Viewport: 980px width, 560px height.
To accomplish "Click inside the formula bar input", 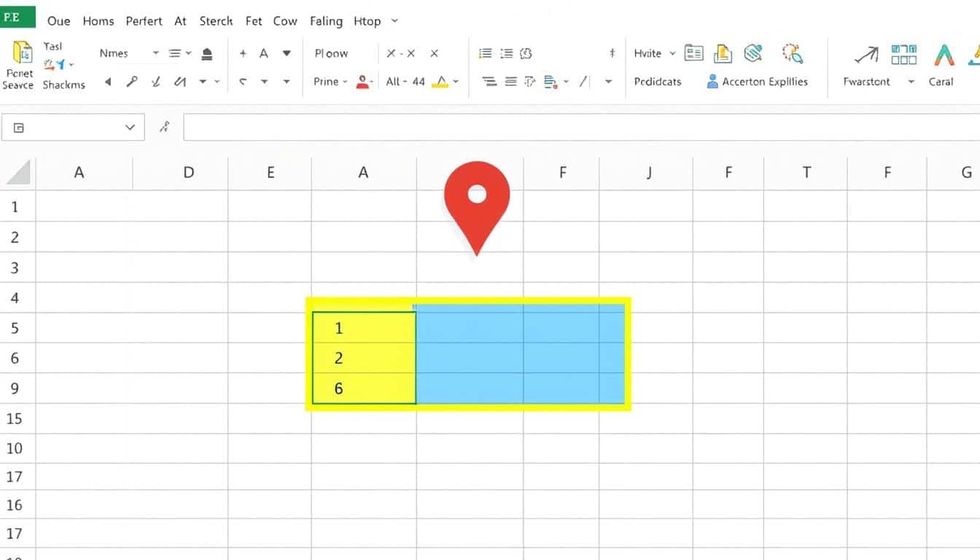I will [x=581, y=128].
